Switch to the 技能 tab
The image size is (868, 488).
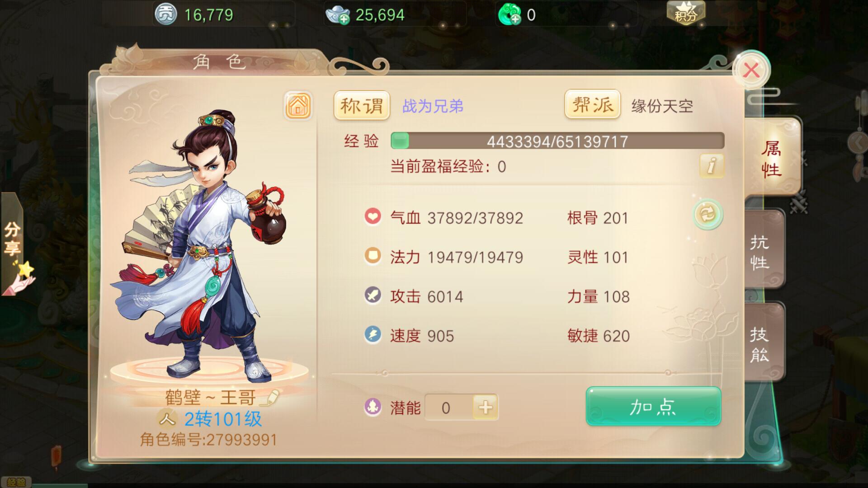[763, 343]
